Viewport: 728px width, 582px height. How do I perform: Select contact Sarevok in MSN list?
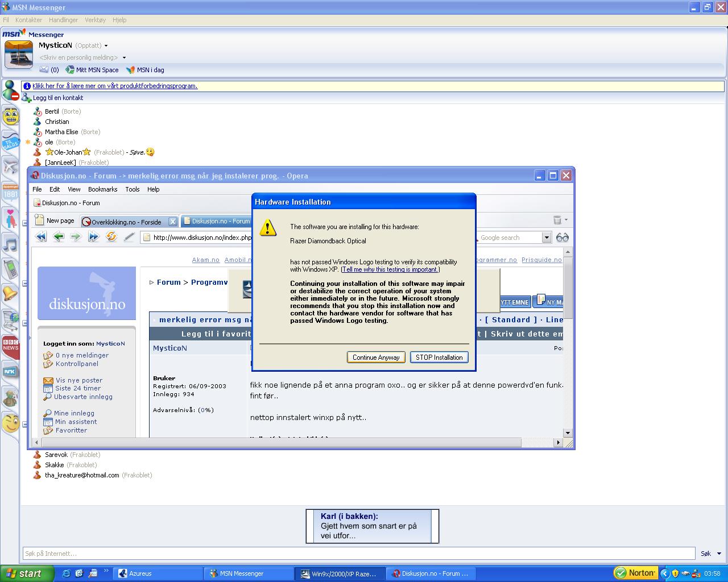tap(56, 455)
